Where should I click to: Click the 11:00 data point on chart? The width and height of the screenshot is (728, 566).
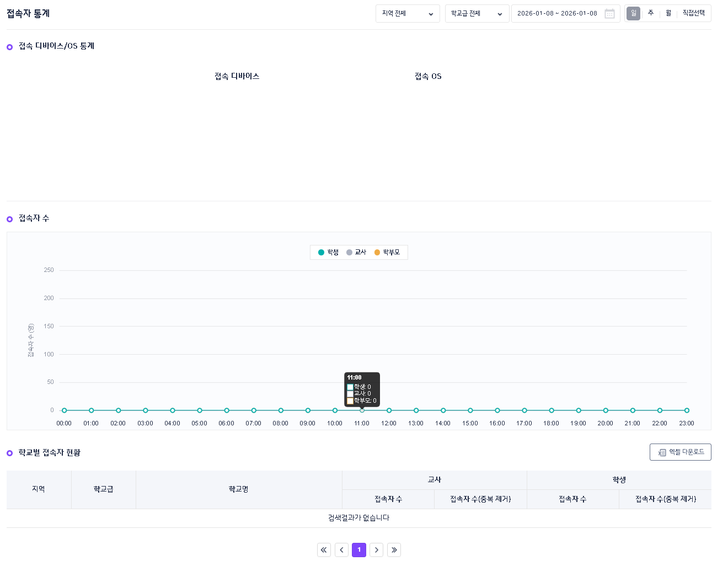point(362,410)
